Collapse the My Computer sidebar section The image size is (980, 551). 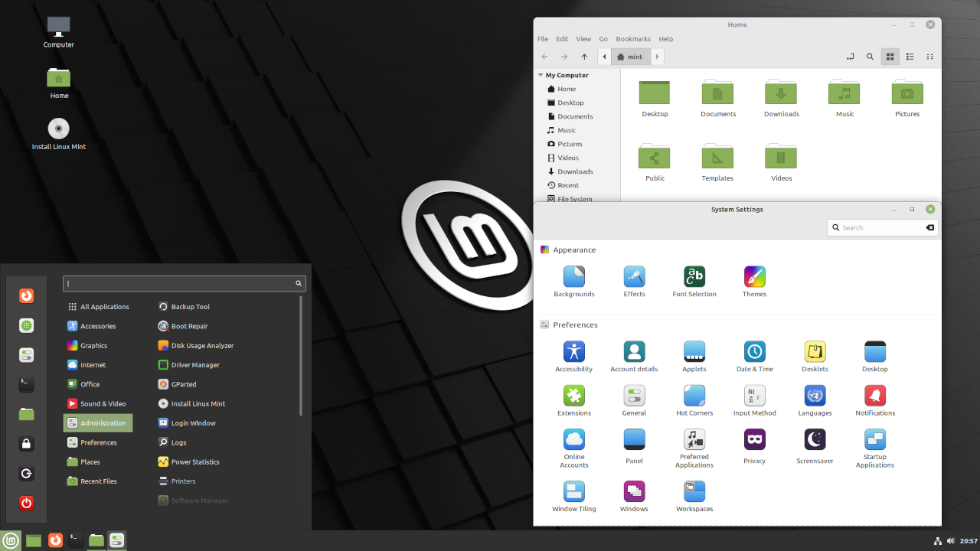(x=540, y=75)
